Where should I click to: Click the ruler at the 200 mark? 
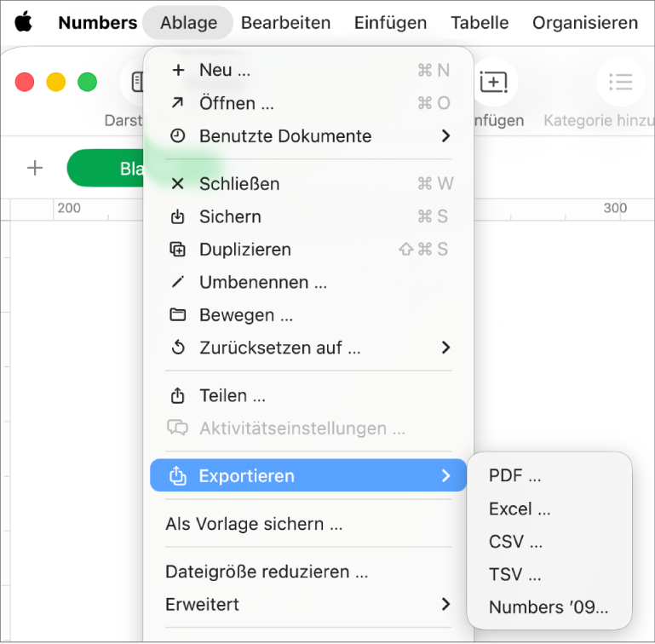click(69, 208)
